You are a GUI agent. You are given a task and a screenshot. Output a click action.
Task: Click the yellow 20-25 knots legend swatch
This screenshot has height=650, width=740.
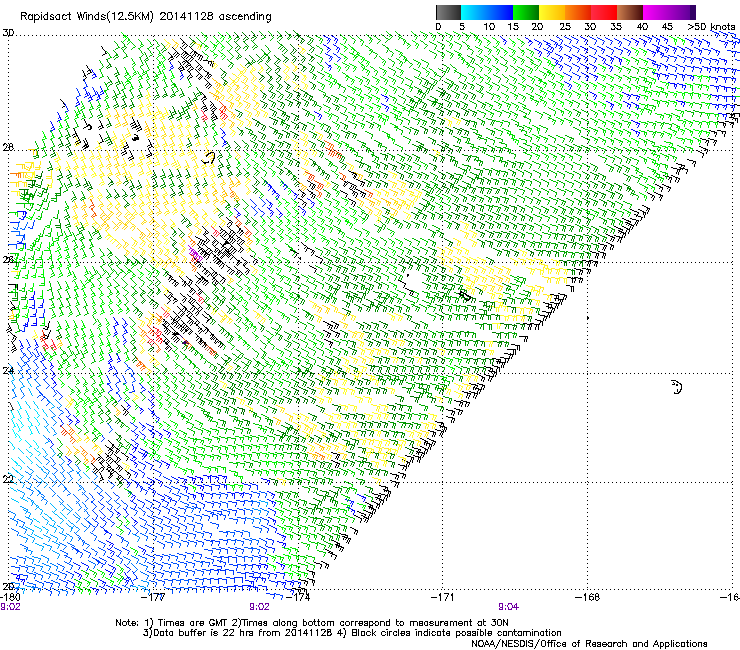pyautogui.click(x=552, y=12)
